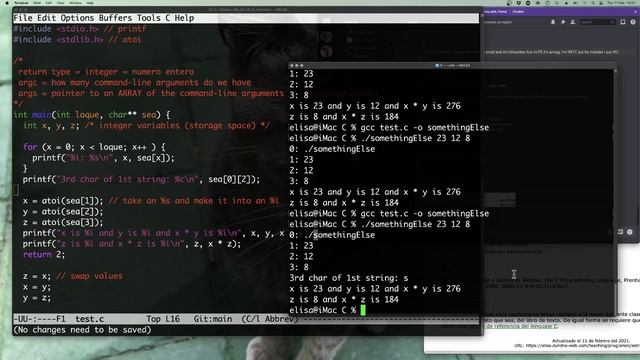Image resolution: width=640 pixels, height=360 pixels.
Task: Open the Emacs C mode menu
Action: 168,18
